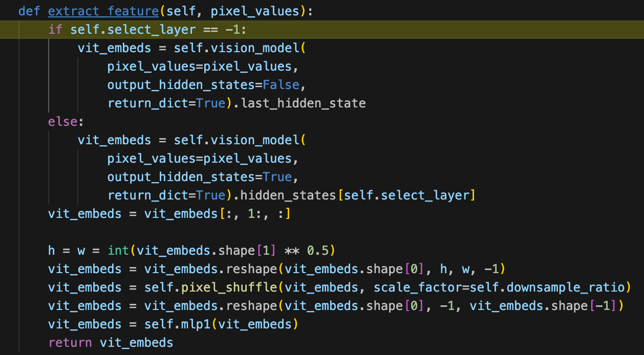Image resolution: width=644 pixels, height=355 pixels.
Task: Click the last_hidden_state attribute
Action: (304, 103)
